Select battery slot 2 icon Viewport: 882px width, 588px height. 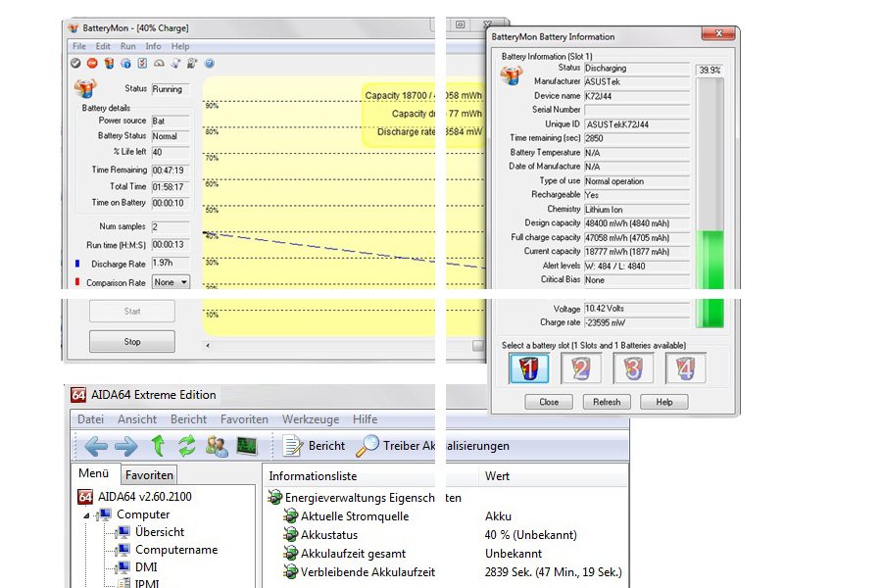(x=581, y=368)
